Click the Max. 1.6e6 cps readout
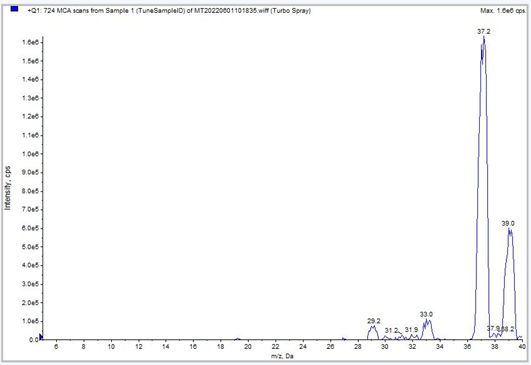 pyautogui.click(x=503, y=11)
